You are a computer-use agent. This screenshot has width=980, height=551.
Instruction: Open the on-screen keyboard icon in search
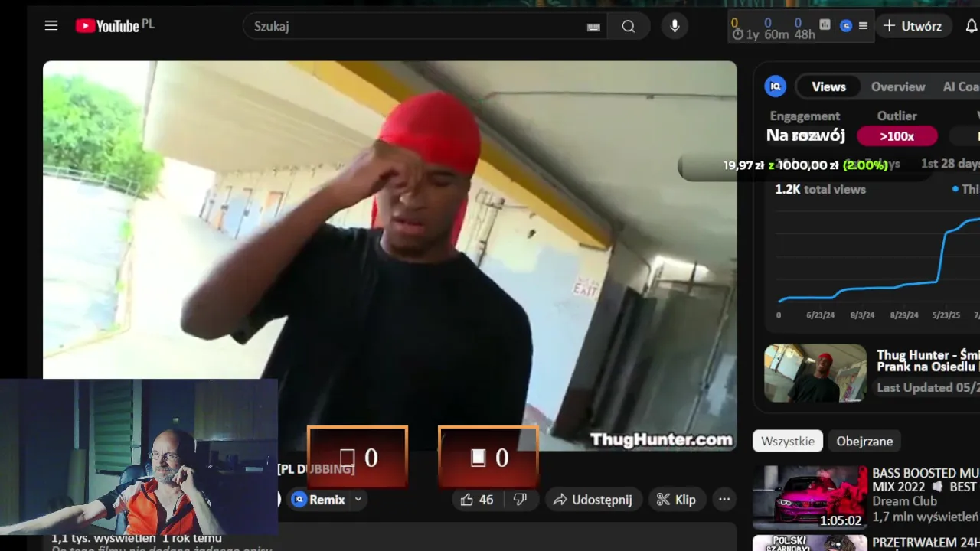pyautogui.click(x=593, y=27)
